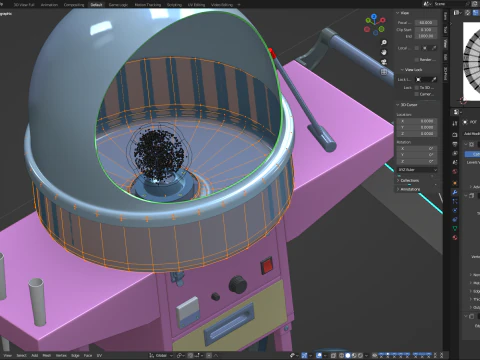The width and height of the screenshot is (480, 360).
Task: Open the pivot point dropdown
Action: point(180,355)
